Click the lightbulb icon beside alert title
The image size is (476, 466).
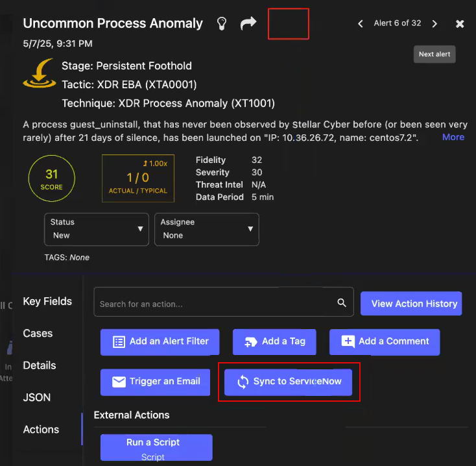(x=222, y=24)
